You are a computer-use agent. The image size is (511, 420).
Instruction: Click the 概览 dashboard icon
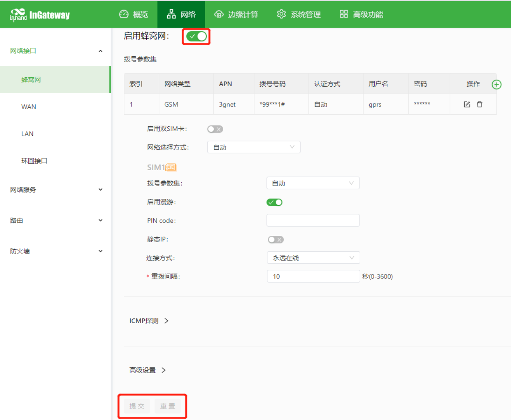tap(124, 14)
